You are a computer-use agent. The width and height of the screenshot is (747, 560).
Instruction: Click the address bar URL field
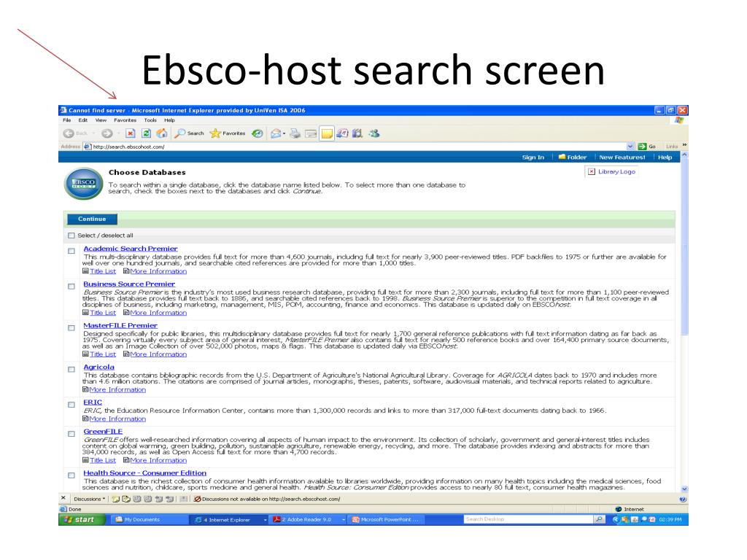click(x=355, y=147)
